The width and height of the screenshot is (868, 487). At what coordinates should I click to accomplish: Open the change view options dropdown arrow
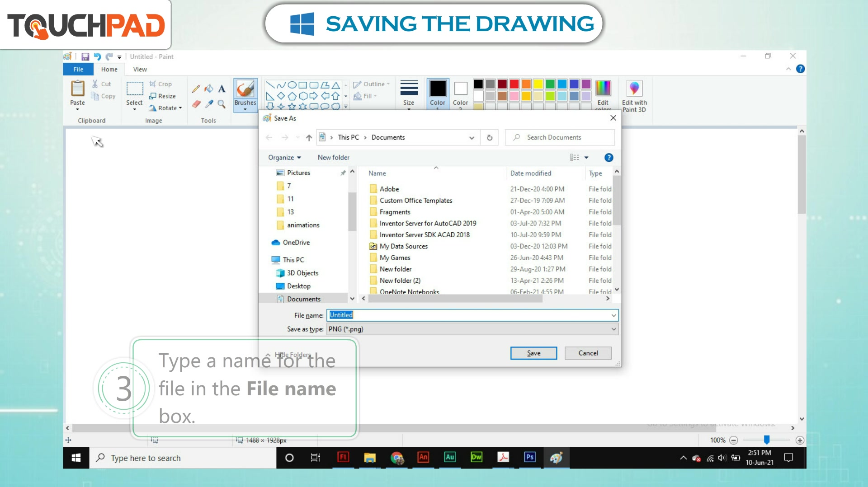pyautogui.click(x=586, y=158)
